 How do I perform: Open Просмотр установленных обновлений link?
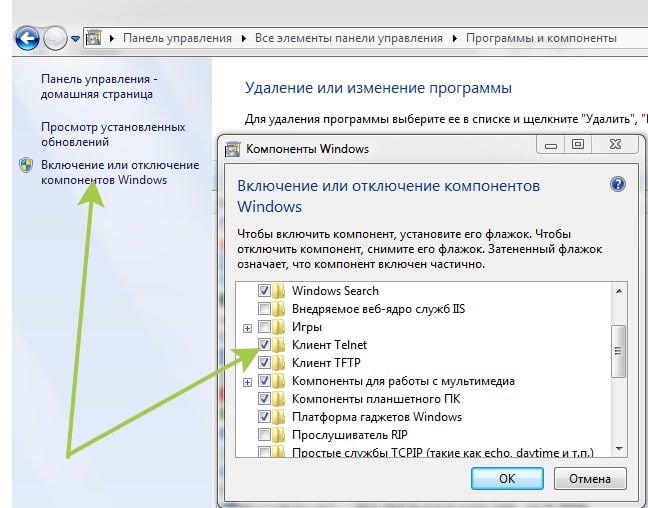pos(113,134)
